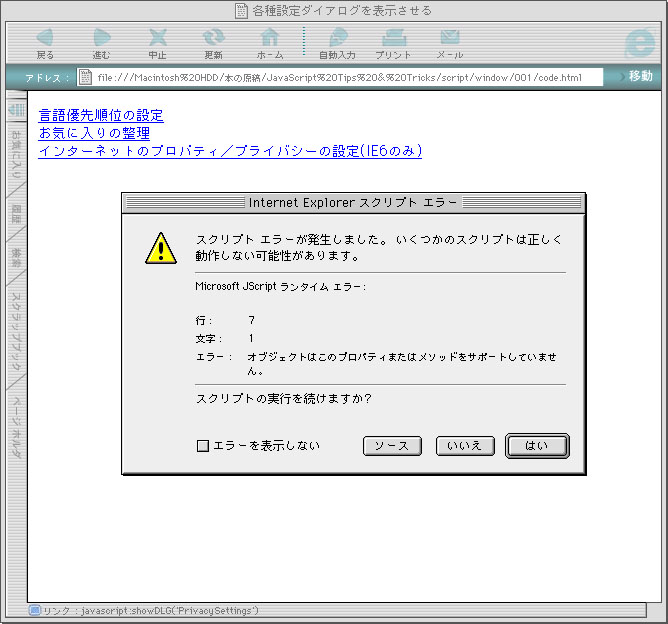Click the 更新 (Refresh) toolbar icon
The image size is (668, 624).
pos(213,43)
